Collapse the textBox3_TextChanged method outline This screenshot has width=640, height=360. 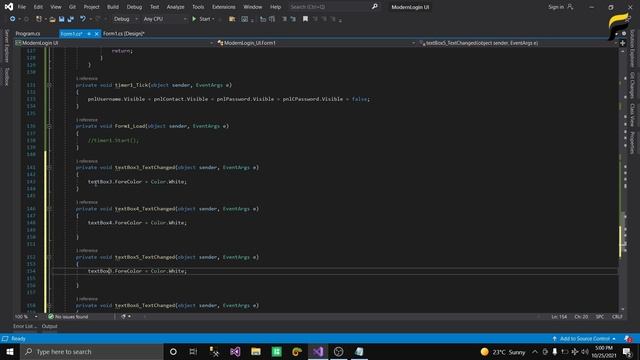coord(49,167)
